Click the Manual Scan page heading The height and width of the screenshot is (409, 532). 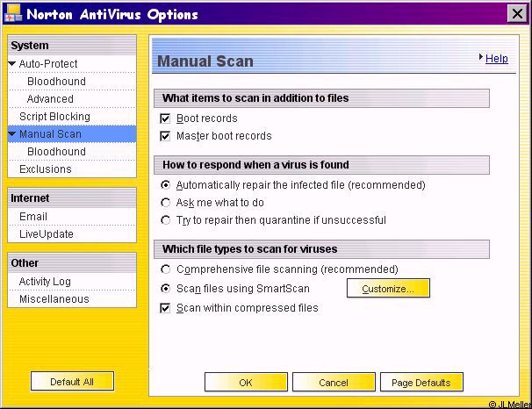tap(205, 61)
